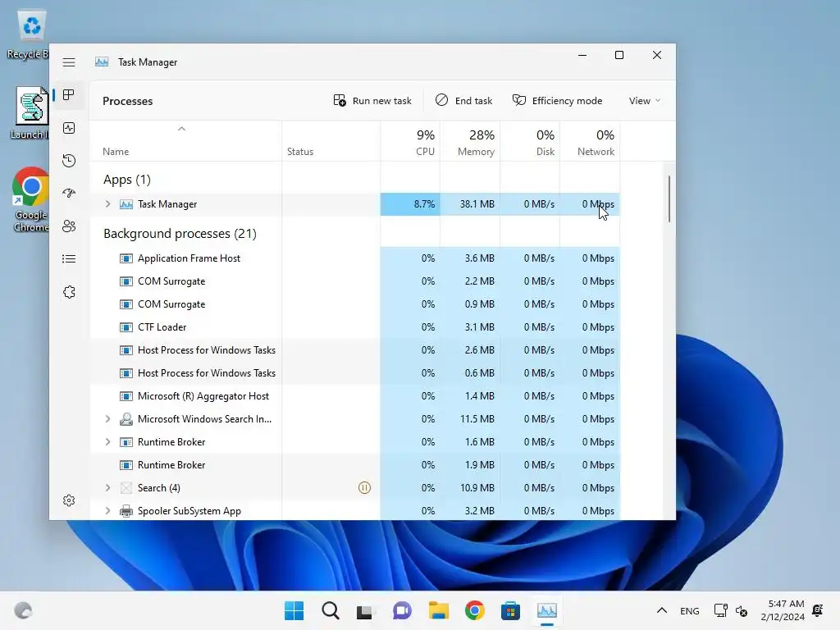Screen dimensions: 840x630
Task: Click the End task button
Action: point(464,101)
